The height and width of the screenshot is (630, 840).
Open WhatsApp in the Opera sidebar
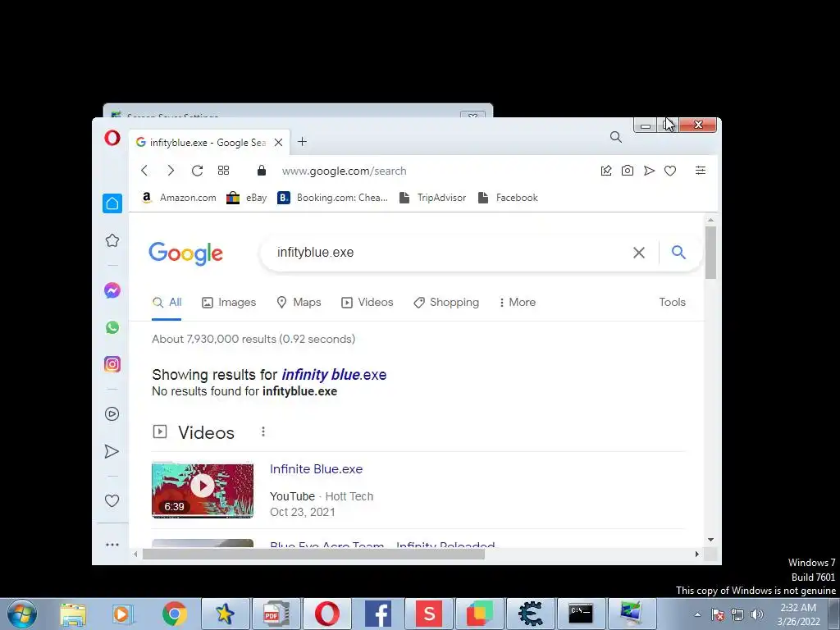[x=112, y=327]
